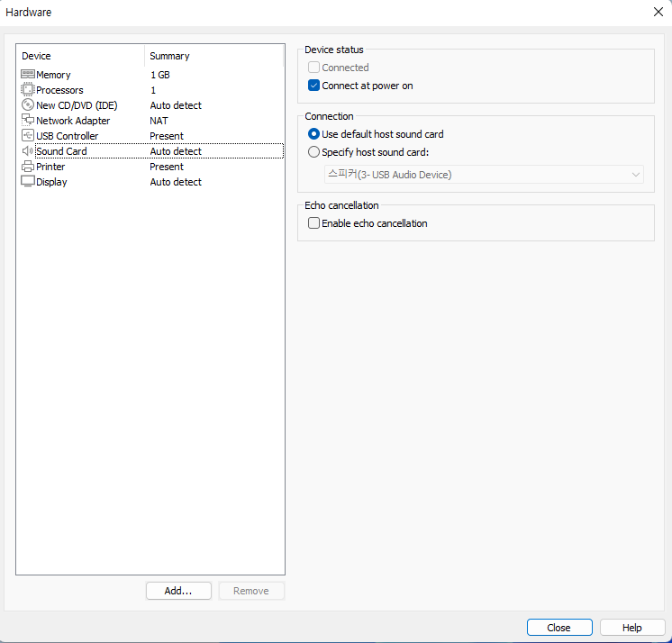
Task: Select the Processors chip icon
Action: pos(27,89)
